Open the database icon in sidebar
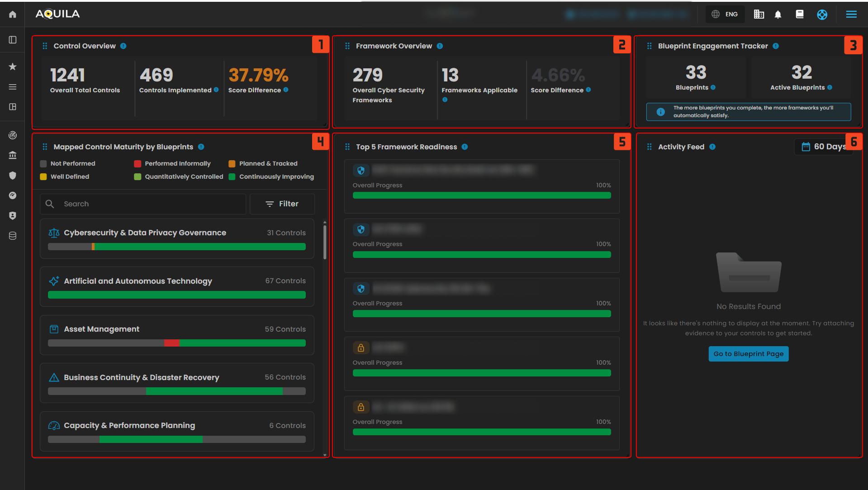Image resolution: width=868 pixels, height=490 pixels. tap(13, 236)
